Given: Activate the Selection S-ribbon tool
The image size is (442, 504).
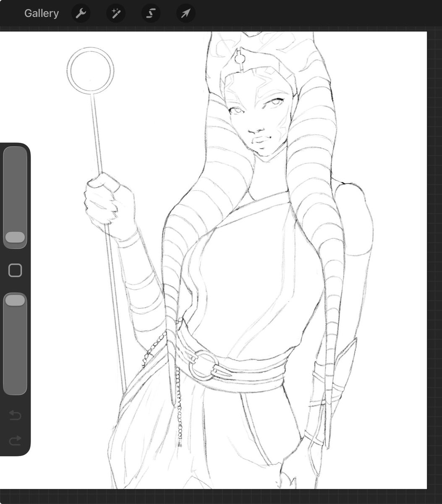Looking at the screenshot, I should tap(150, 13).
